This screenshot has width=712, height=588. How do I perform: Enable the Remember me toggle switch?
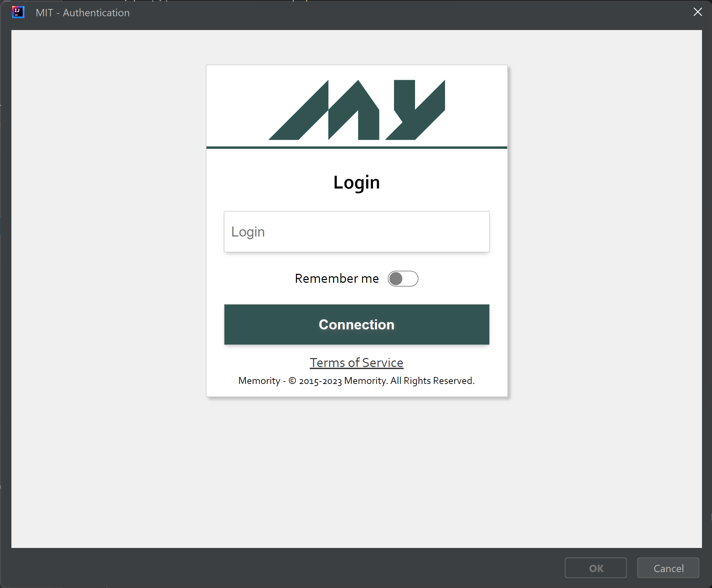click(403, 279)
